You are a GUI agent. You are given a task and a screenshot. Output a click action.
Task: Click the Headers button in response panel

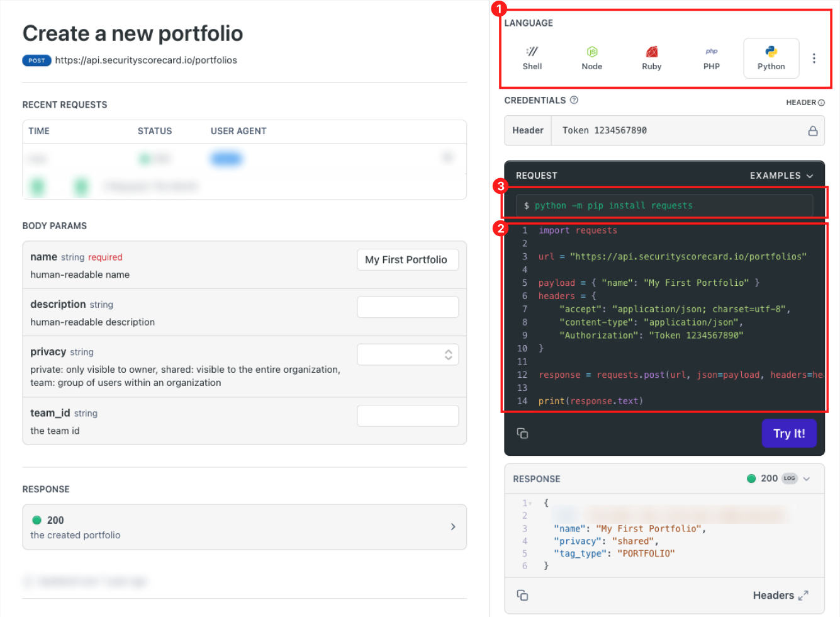(780, 596)
